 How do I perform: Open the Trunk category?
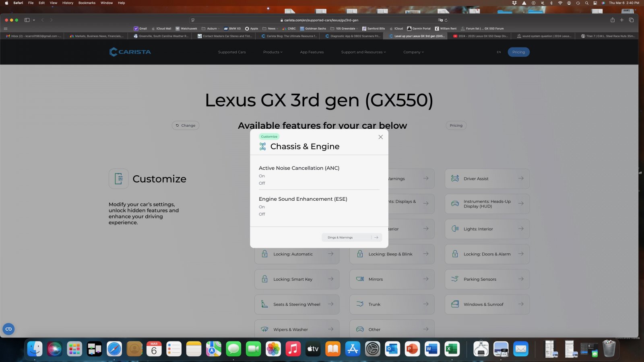(x=392, y=304)
